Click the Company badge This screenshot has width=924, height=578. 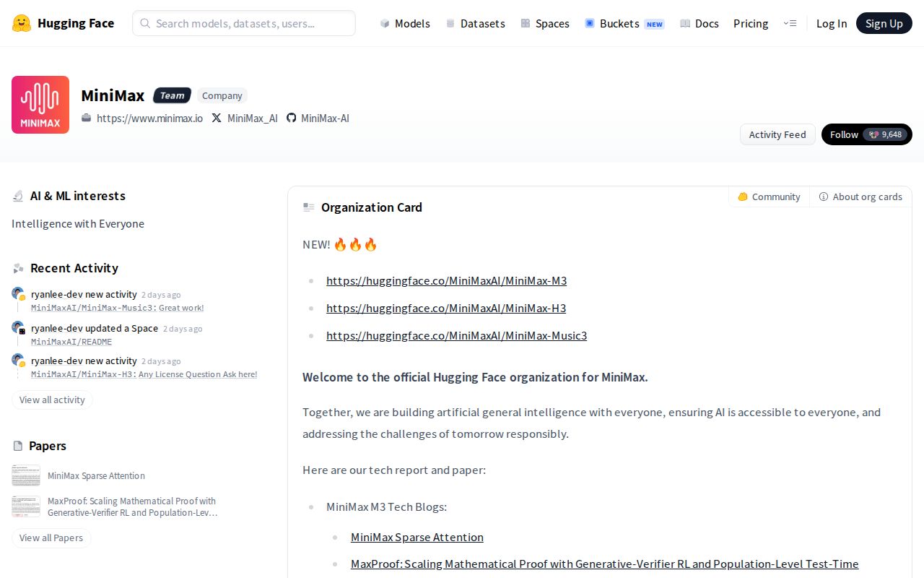[222, 95]
